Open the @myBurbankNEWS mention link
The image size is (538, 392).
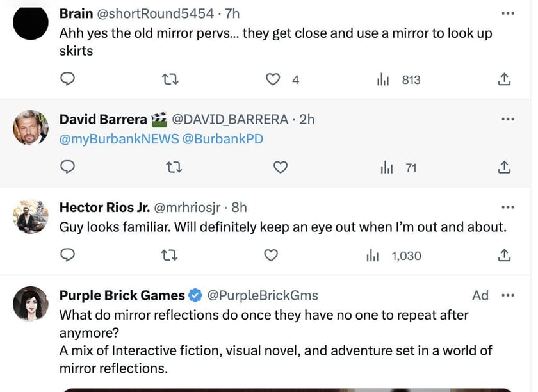click(119, 139)
